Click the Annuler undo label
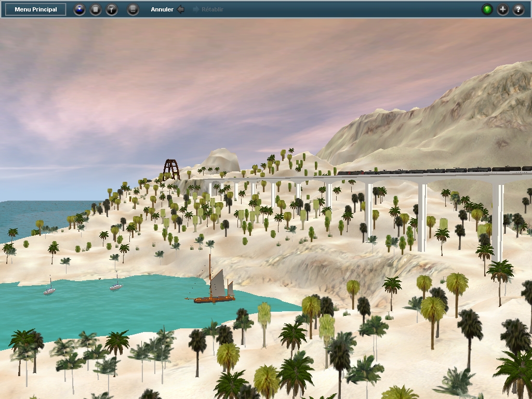 click(162, 9)
